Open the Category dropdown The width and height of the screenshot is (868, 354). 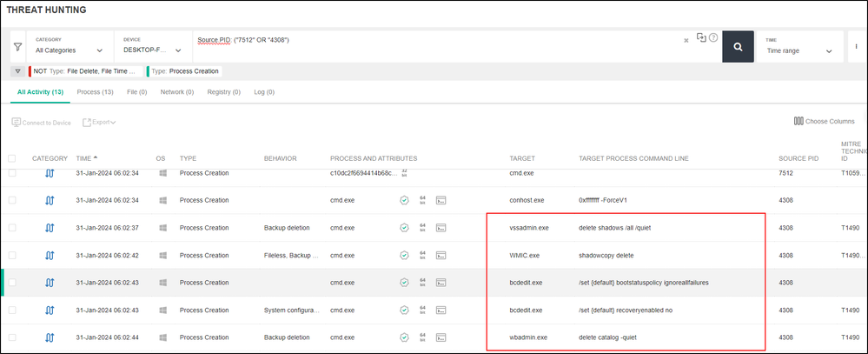pos(69,47)
